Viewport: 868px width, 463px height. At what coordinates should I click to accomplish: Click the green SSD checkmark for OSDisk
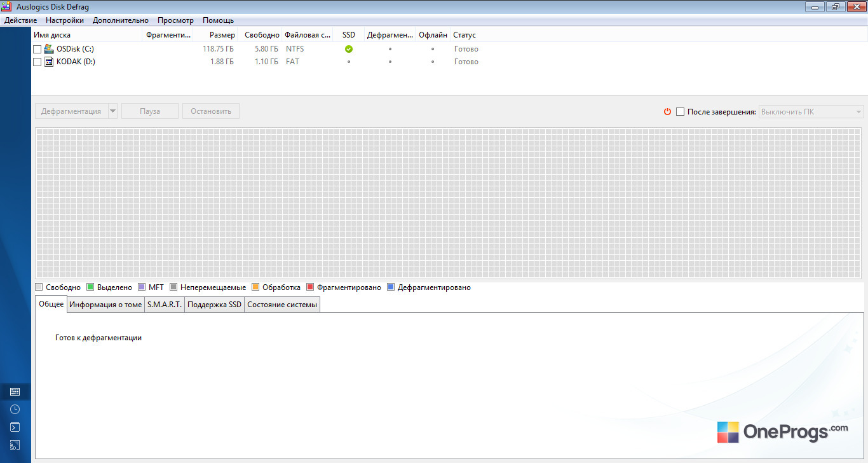pos(349,49)
